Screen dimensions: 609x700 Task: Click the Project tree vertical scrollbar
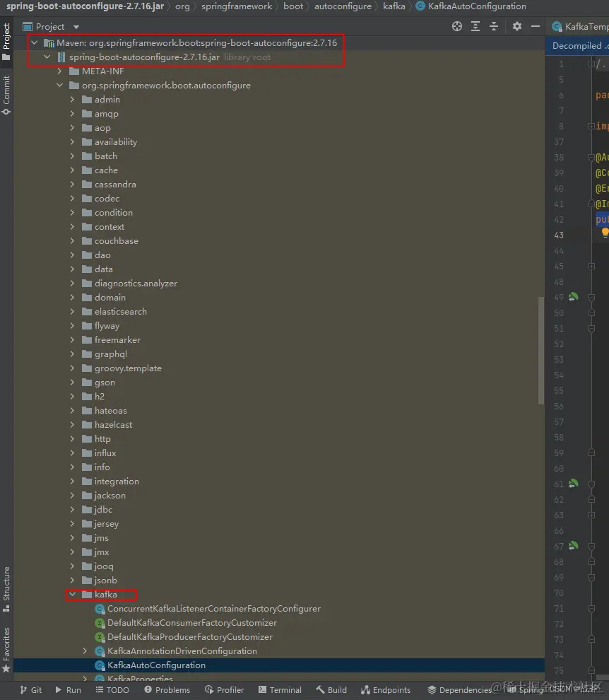pos(541,351)
